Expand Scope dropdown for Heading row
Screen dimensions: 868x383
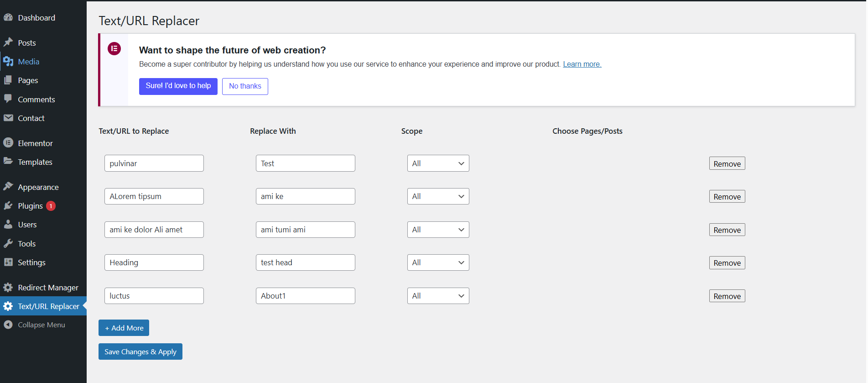tap(438, 262)
